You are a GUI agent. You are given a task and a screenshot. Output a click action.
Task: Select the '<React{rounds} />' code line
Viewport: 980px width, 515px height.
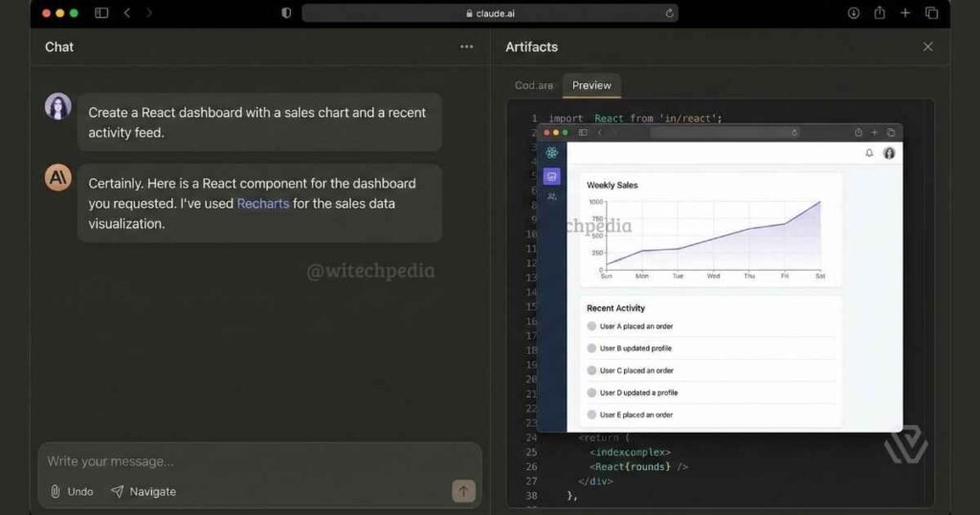pos(638,466)
